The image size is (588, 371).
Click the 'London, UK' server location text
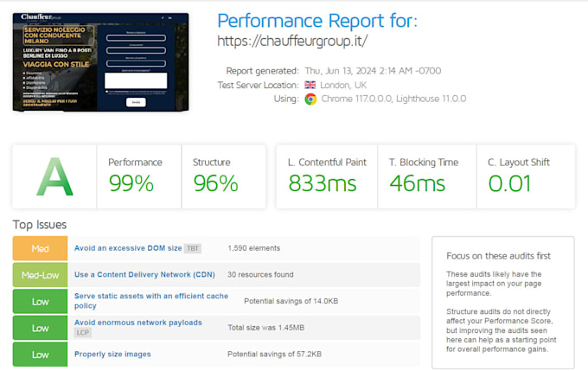[x=343, y=85]
